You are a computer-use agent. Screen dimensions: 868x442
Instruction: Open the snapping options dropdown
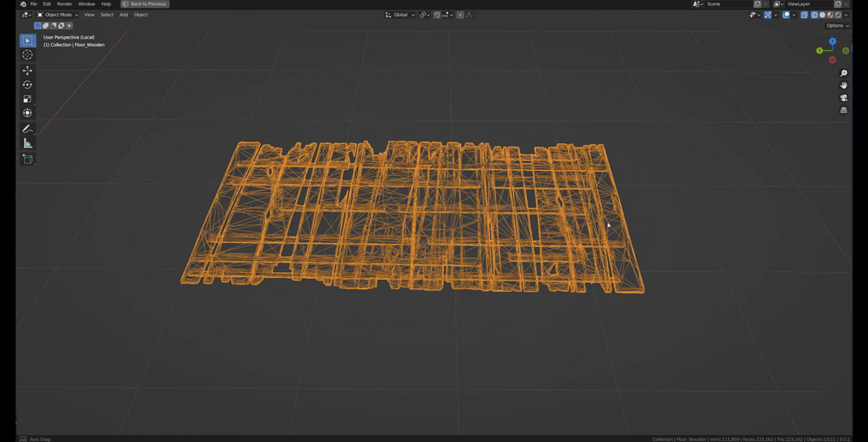pyautogui.click(x=447, y=15)
